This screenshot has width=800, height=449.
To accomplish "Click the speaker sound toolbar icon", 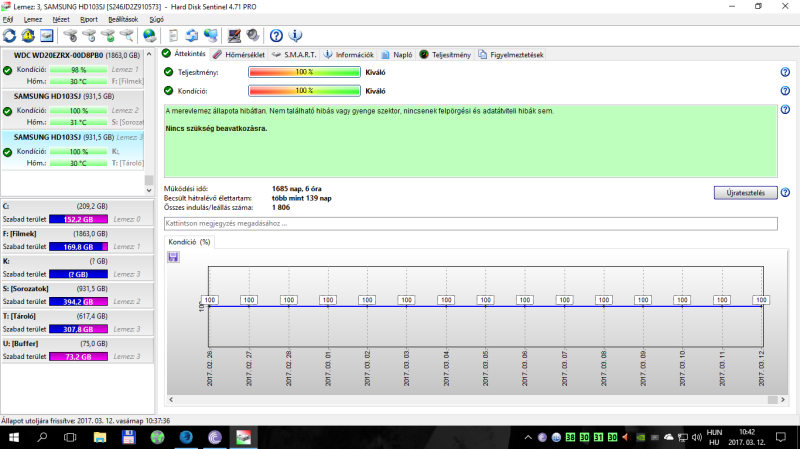I will pyautogui.click(x=253, y=36).
